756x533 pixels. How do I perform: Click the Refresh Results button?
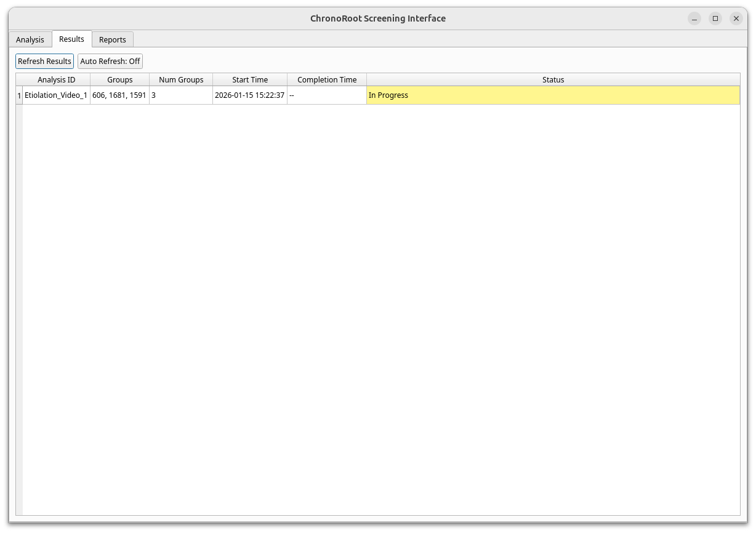[x=44, y=61]
